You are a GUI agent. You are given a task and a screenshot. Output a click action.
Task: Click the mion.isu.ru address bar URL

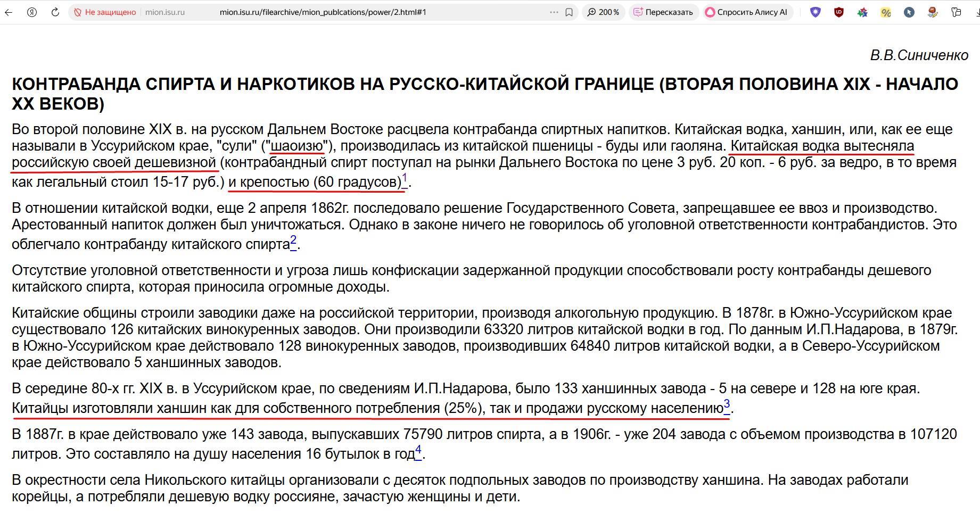323,12
